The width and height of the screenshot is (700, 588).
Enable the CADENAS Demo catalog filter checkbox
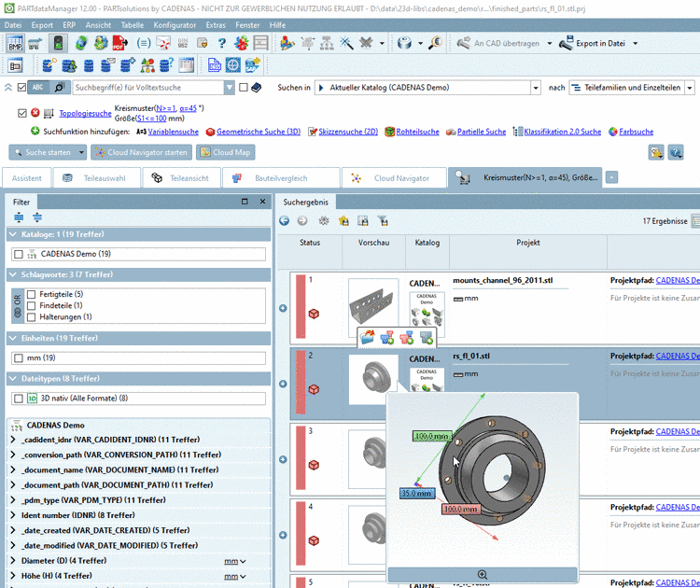(19, 254)
